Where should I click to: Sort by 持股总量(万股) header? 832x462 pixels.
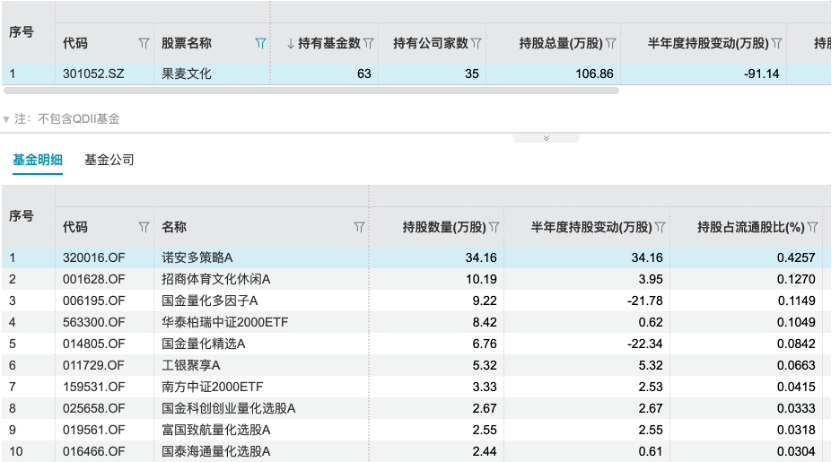coord(561,43)
